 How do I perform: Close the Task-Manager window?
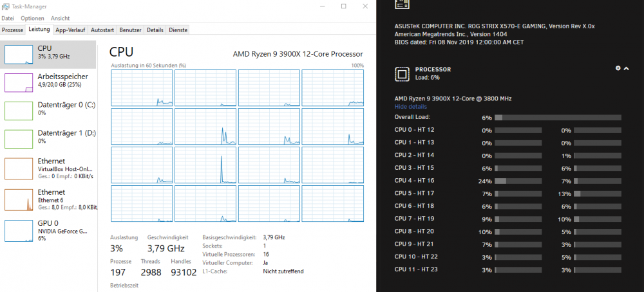coord(365,6)
